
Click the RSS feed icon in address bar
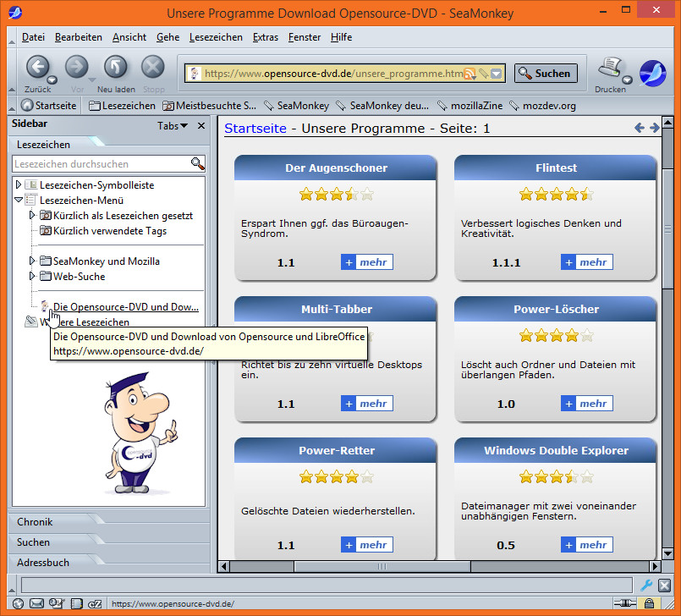pyautogui.click(x=469, y=74)
